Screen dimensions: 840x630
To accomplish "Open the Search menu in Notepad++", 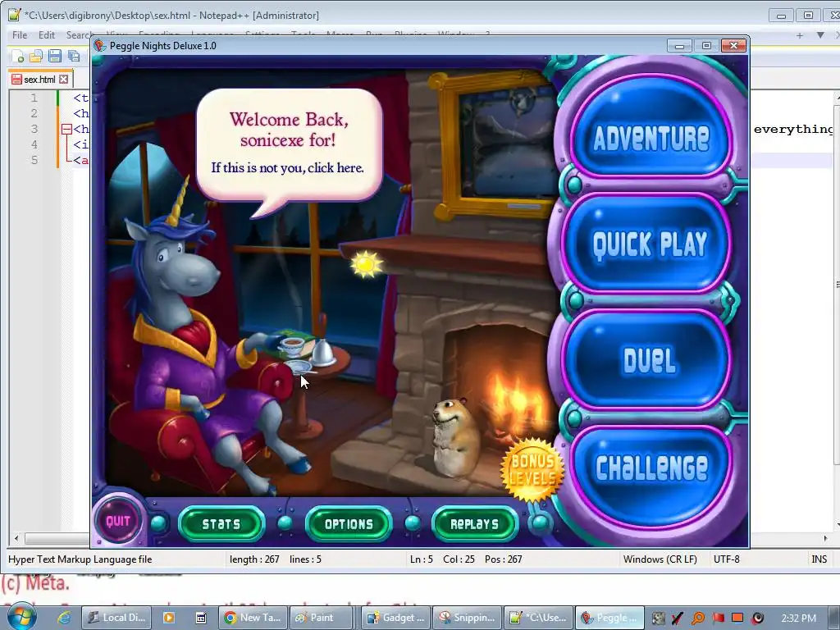I will (x=80, y=34).
